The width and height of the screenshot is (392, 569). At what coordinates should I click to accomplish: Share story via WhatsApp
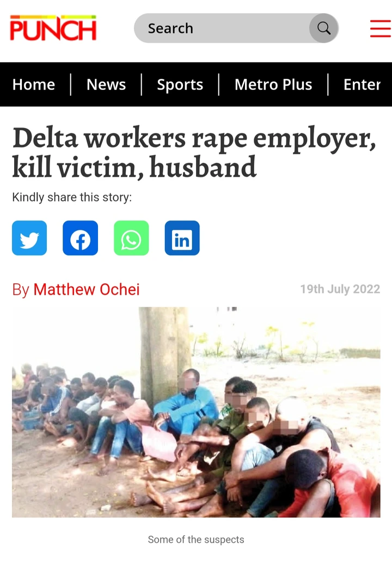click(x=131, y=238)
